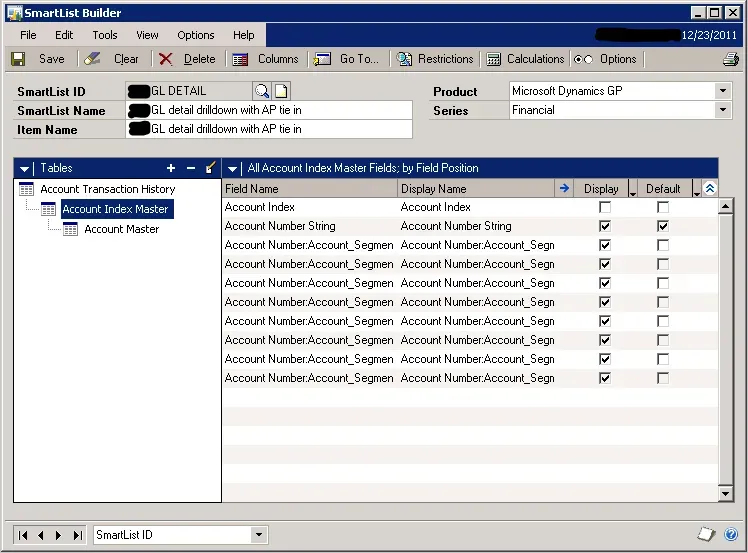The height and width of the screenshot is (553, 748).
Task: Click the new document icon beside SmartList ID
Action: (x=281, y=91)
